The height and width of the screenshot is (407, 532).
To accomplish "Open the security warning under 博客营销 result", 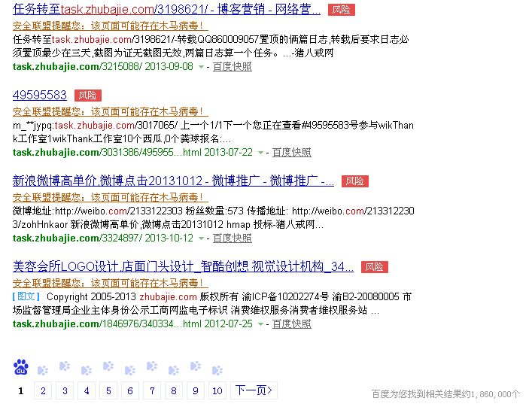I will point(111,26).
